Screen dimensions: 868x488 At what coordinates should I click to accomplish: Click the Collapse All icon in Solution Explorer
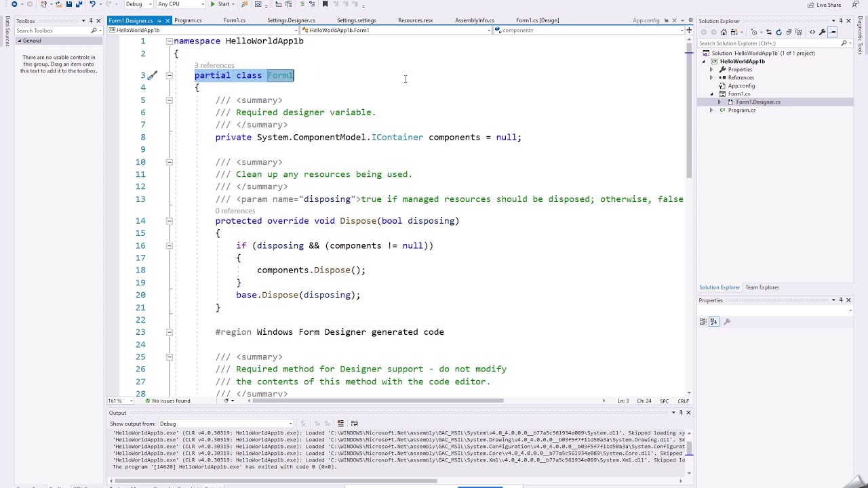click(789, 32)
